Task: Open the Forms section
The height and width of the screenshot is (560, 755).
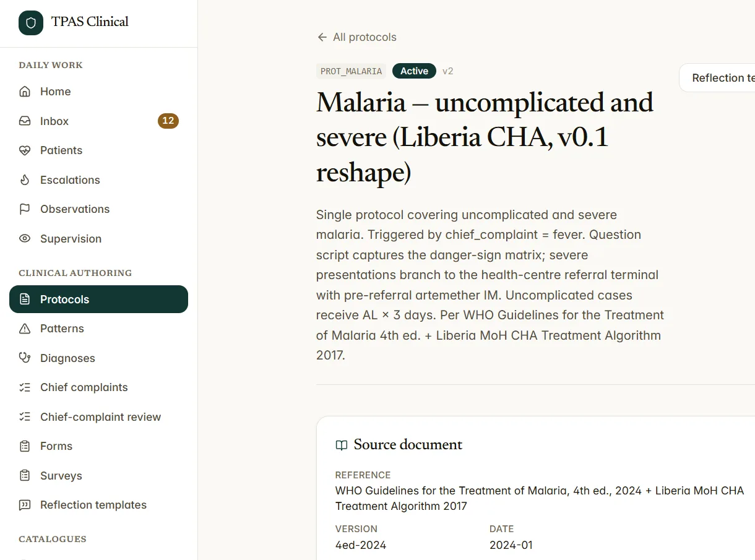Action: pyautogui.click(x=99, y=446)
